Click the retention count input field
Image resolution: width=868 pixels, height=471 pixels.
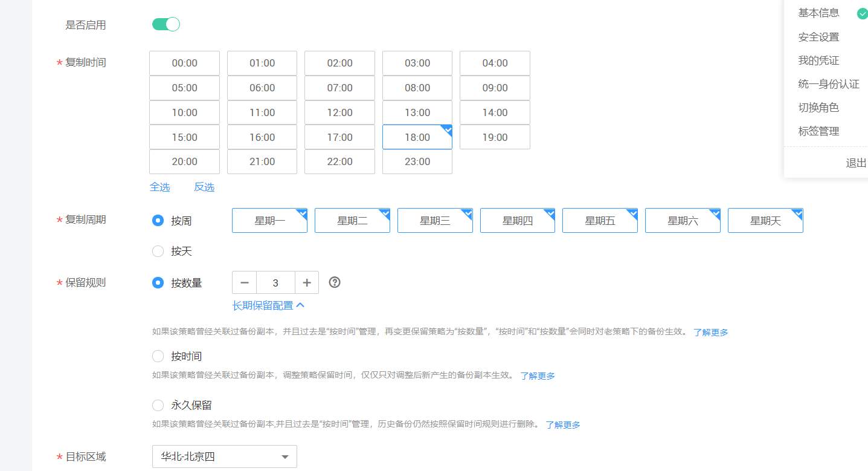click(x=275, y=282)
